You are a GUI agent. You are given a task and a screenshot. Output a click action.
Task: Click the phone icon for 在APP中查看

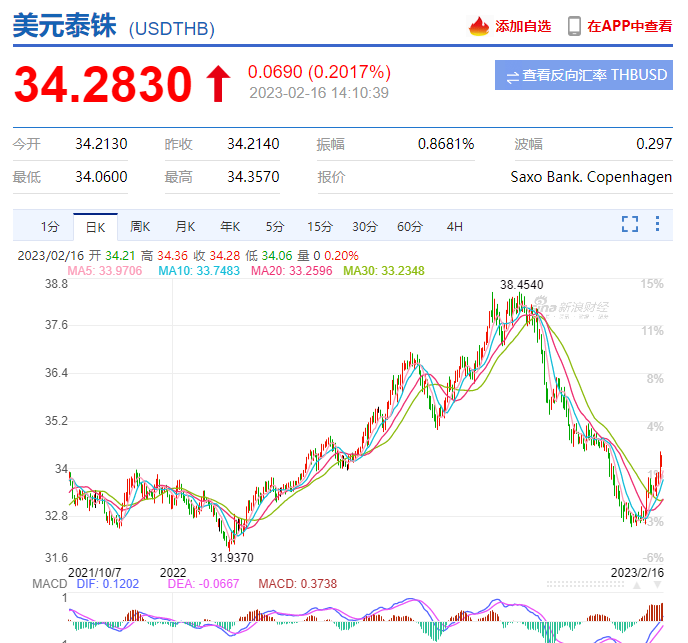(574, 26)
